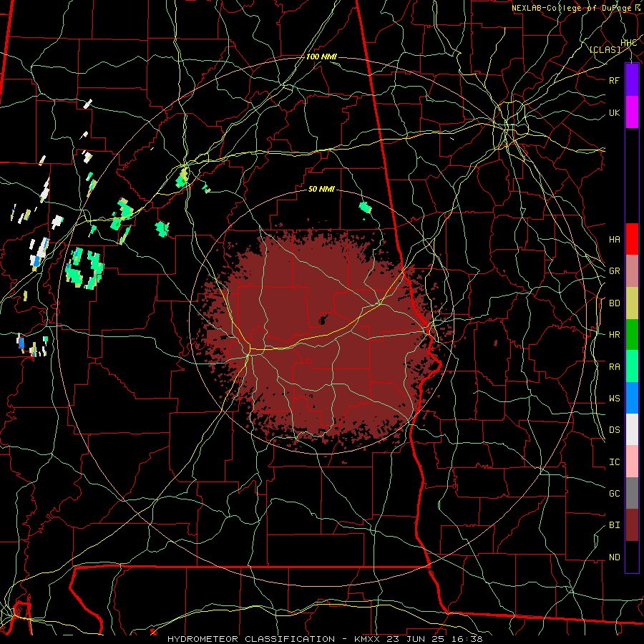644x644 pixels.
Task: Click the red HA legend color swatch
Action: point(632,239)
